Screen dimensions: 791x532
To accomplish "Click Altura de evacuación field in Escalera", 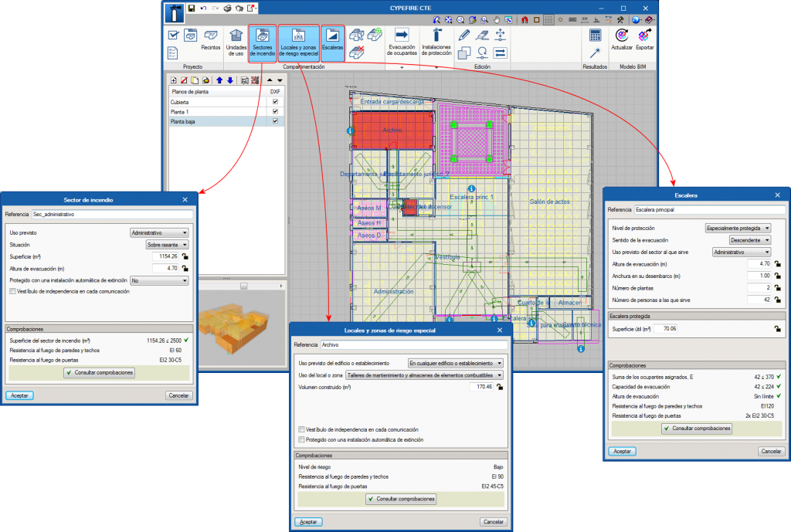I will 759,264.
